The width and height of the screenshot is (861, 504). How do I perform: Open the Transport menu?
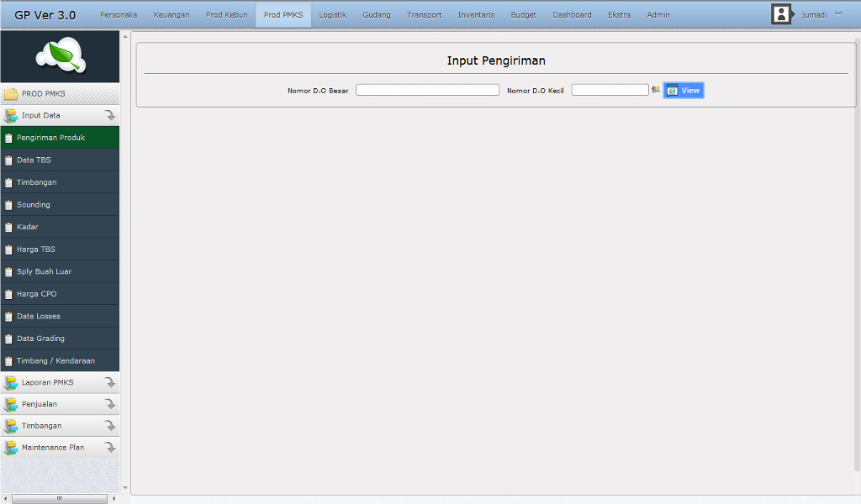[x=424, y=15]
